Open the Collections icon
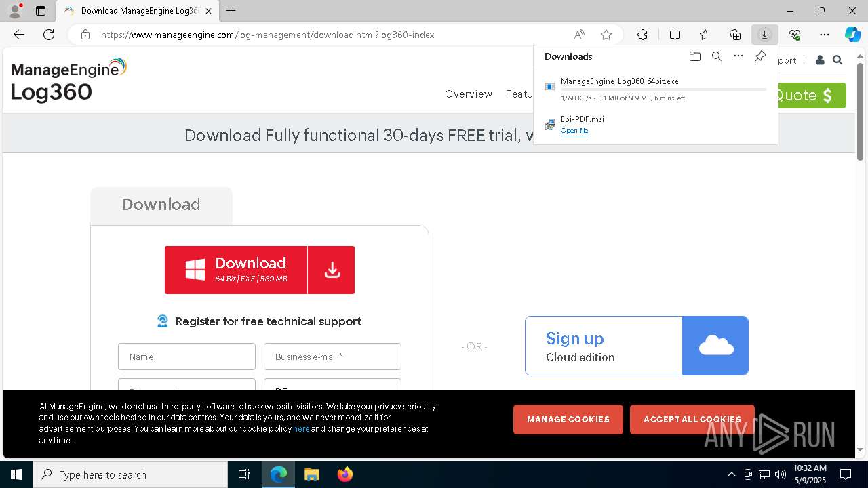This screenshot has width=868, height=488. (735, 35)
